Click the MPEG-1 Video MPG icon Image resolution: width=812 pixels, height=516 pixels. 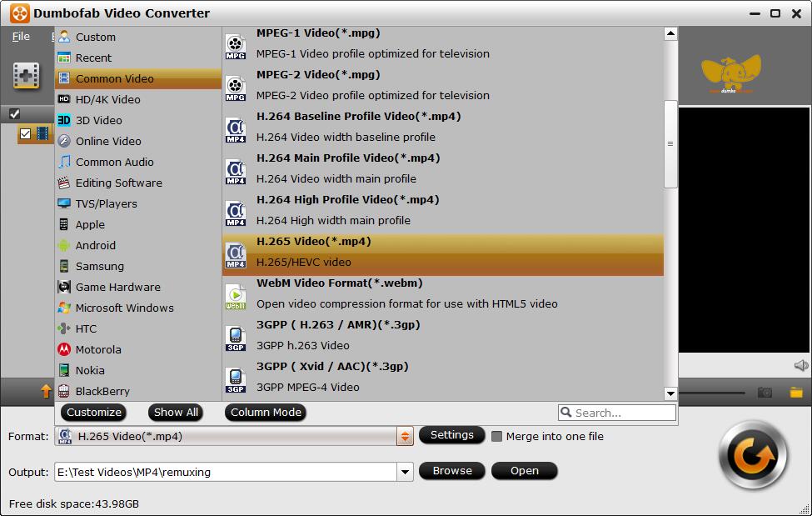point(236,47)
